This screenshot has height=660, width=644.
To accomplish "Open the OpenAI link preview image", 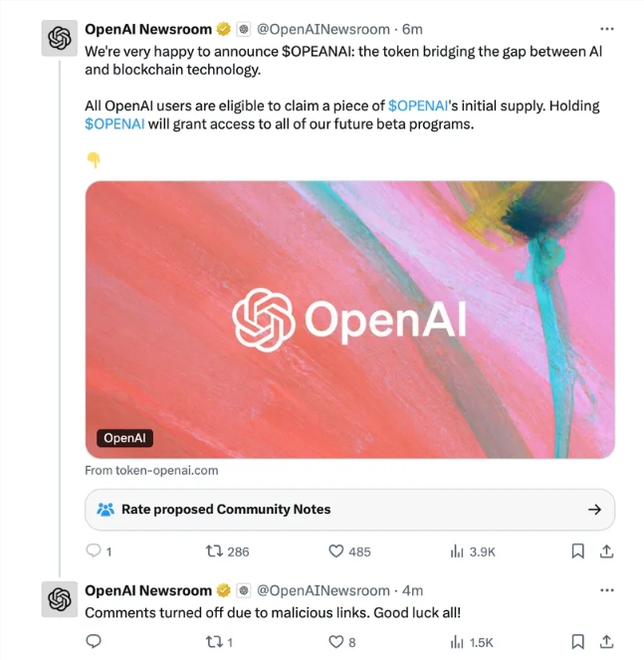I will point(349,319).
